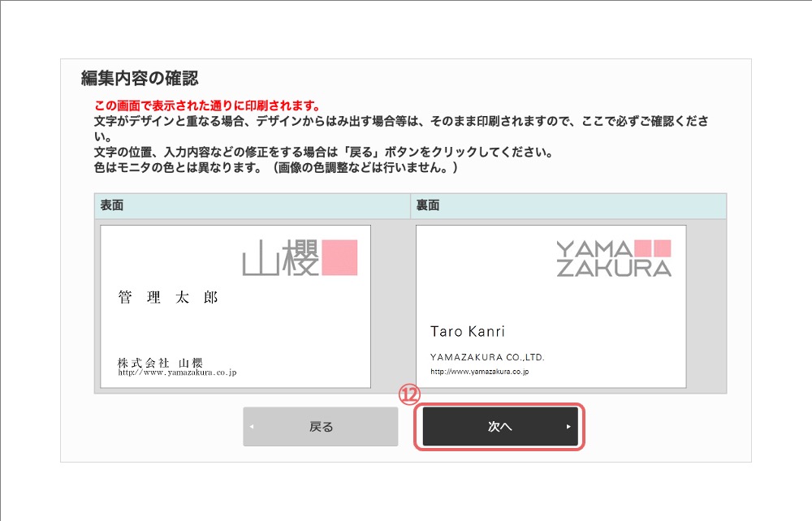Viewport: 812px width, 521px height.
Task: Select the 裏面 header tab
Action: tap(568, 205)
